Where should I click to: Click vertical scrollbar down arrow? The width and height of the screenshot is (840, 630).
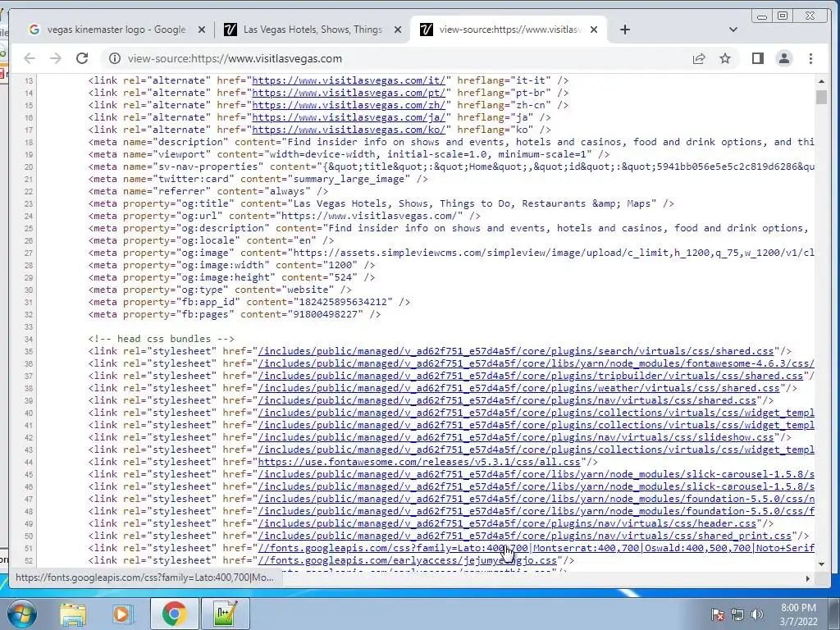[x=821, y=564]
